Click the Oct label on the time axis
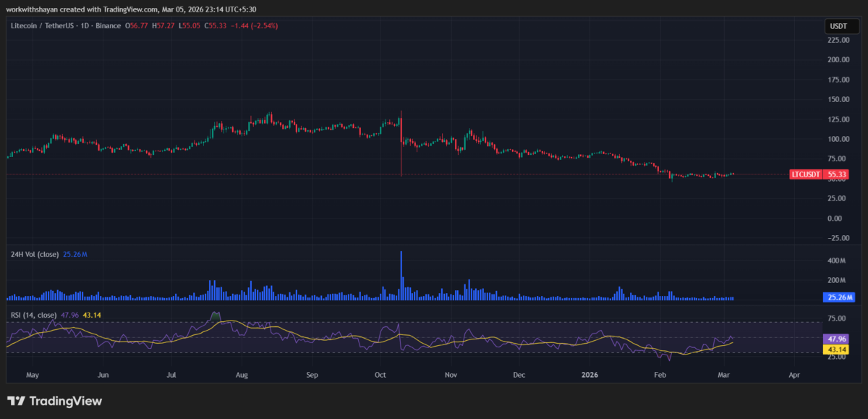Screen dimensions: 868x419 tap(381, 376)
